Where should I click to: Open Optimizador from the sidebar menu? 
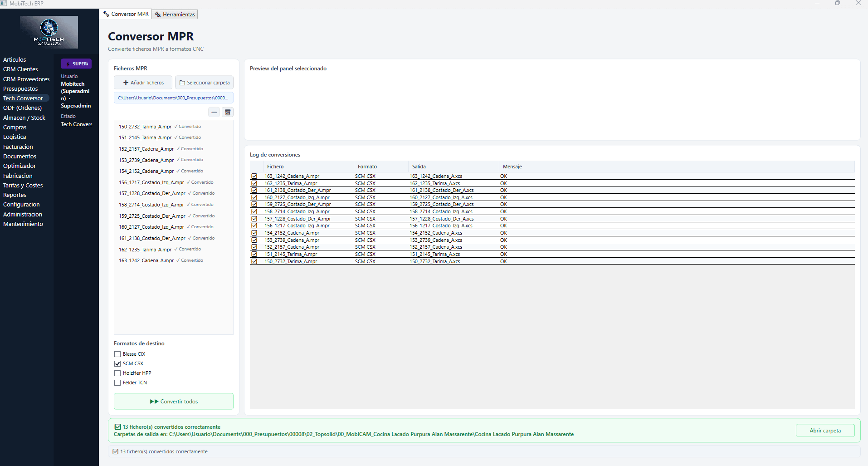tap(20, 166)
